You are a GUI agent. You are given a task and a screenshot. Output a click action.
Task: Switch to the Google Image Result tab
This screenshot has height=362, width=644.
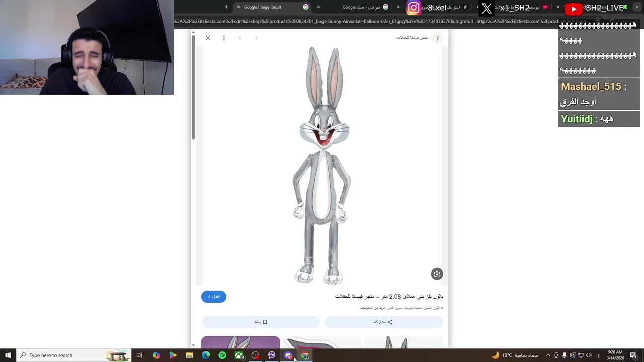tap(272, 7)
